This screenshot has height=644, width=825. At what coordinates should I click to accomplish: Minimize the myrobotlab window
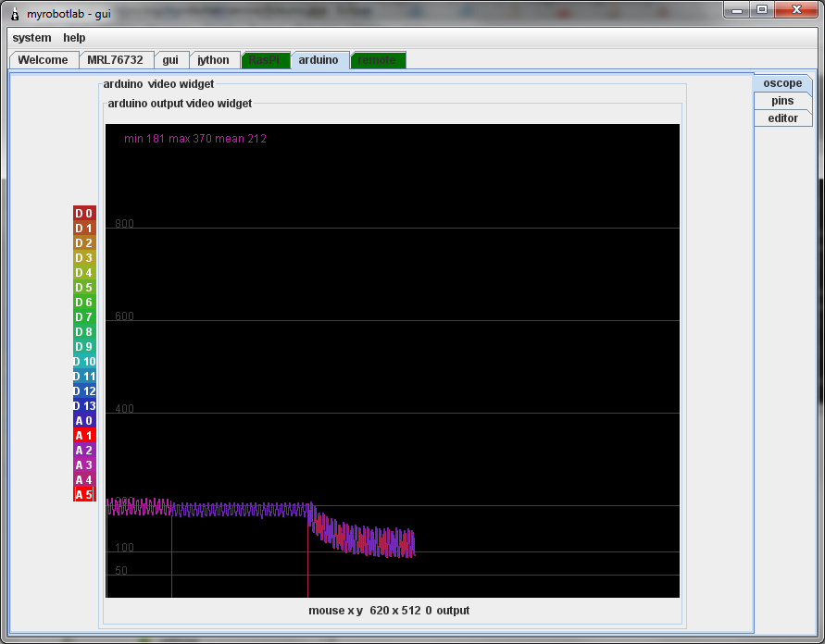tap(737, 10)
